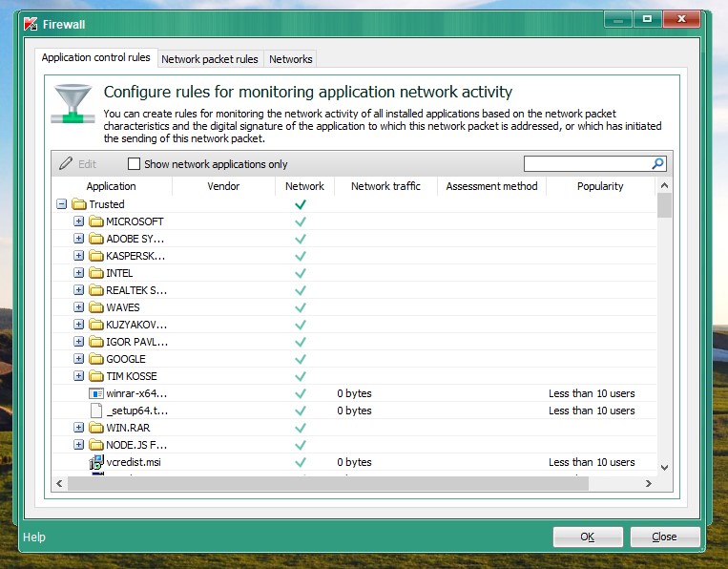Click the REALTEK S... folder icon
The image size is (728, 569).
click(x=96, y=290)
